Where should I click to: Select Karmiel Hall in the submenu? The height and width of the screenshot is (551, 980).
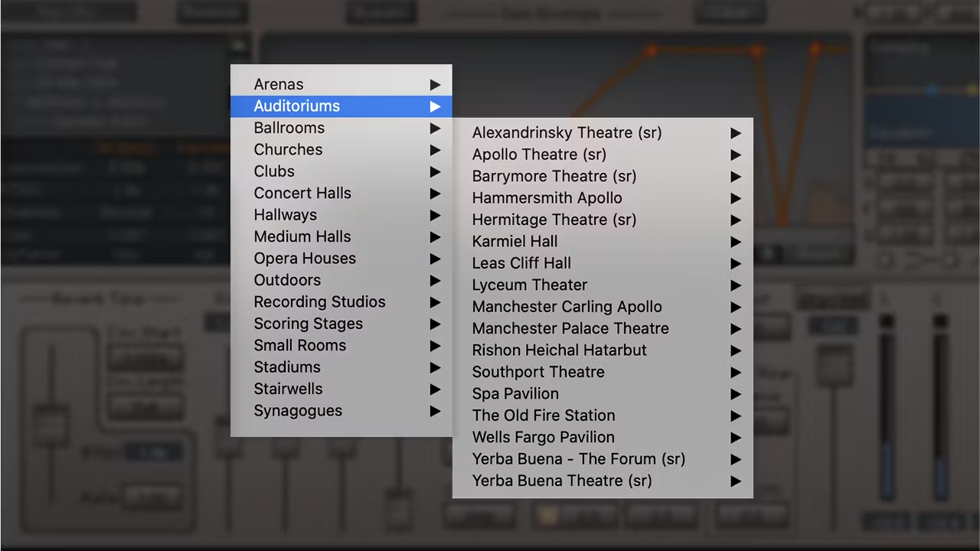tap(603, 242)
